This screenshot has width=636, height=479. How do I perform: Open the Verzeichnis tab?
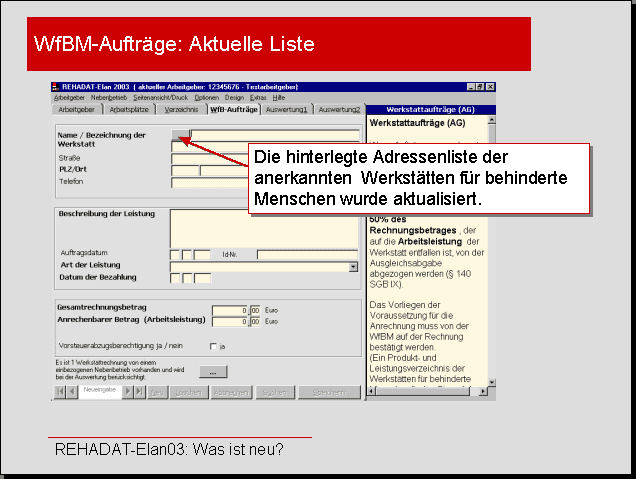tap(181, 109)
